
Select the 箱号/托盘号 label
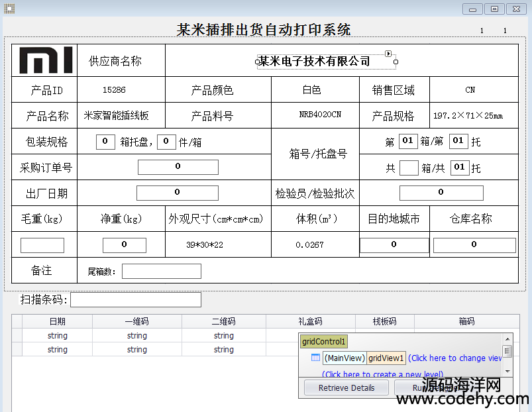coord(318,154)
